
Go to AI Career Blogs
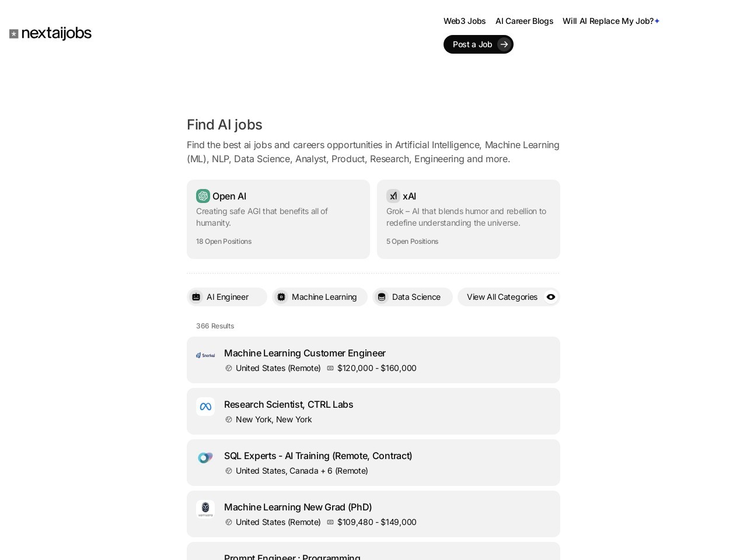(x=524, y=21)
